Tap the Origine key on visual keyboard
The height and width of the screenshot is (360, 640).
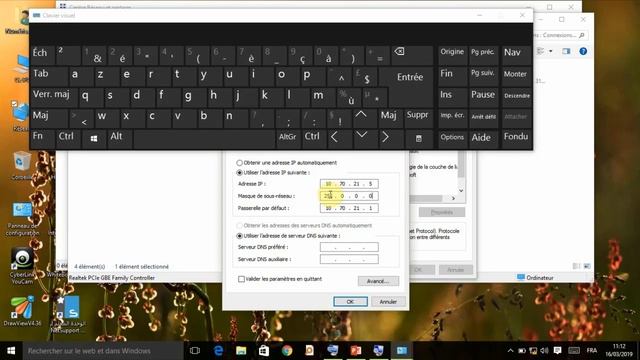452,55
